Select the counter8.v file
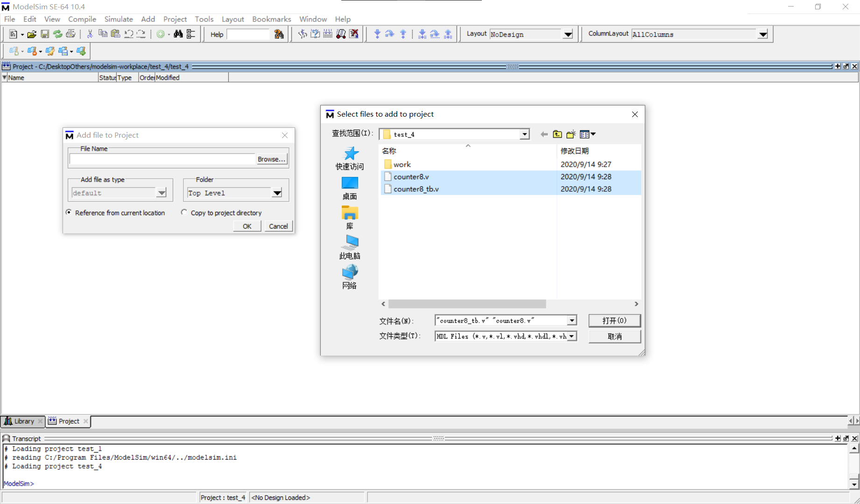Image resolution: width=860 pixels, height=504 pixels. coord(511,176)
